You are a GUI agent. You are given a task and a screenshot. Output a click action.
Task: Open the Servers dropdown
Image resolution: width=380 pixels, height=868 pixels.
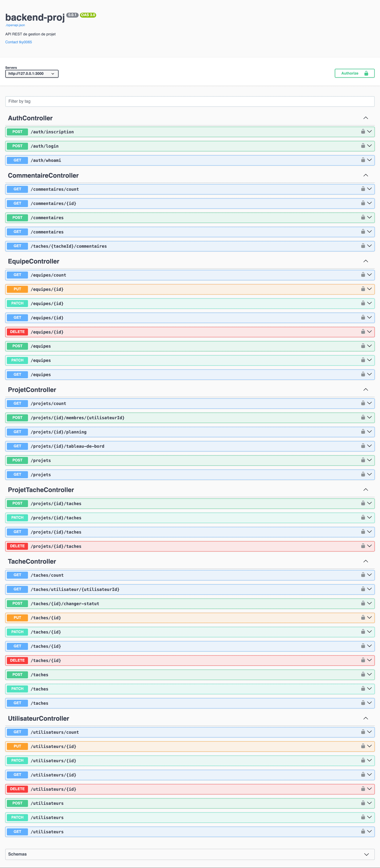pyautogui.click(x=32, y=73)
